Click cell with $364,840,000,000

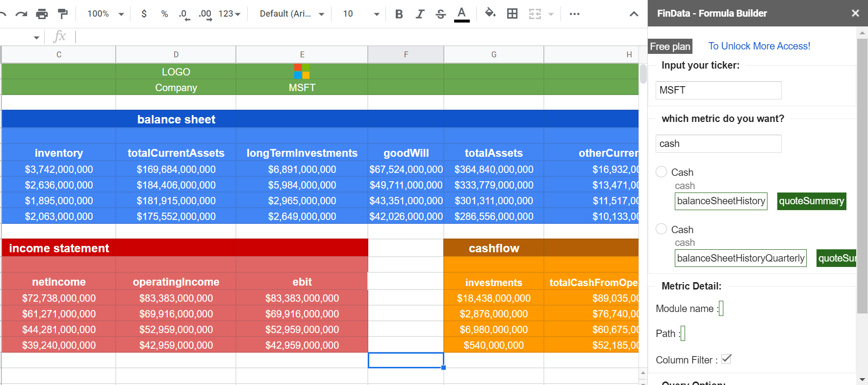(x=494, y=169)
